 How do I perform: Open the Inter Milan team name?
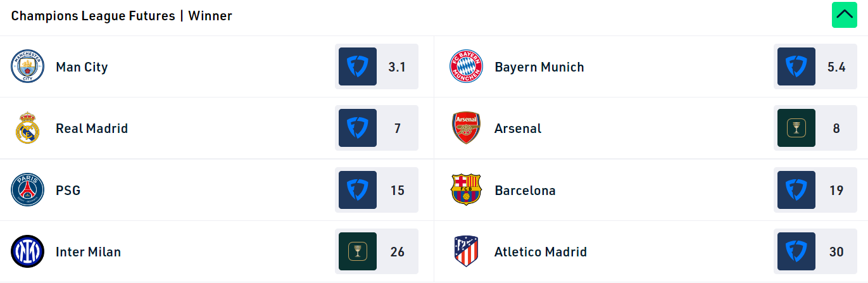88,252
